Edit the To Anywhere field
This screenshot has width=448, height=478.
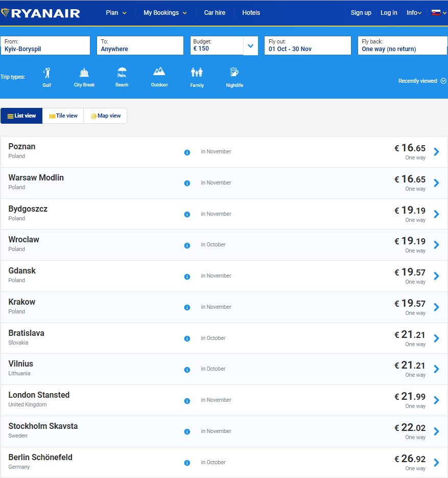pyautogui.click(x=140, y=45)
